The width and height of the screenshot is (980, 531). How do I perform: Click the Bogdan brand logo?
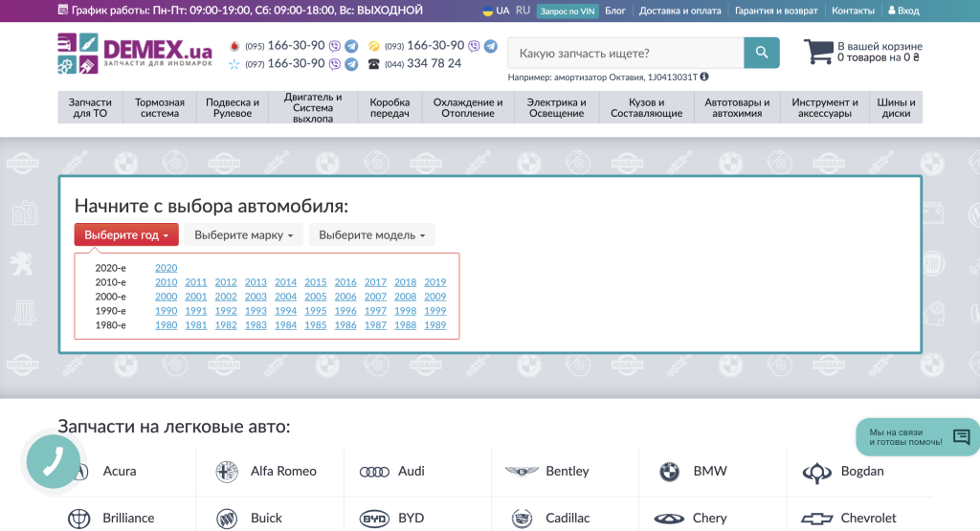pos(817,473)
